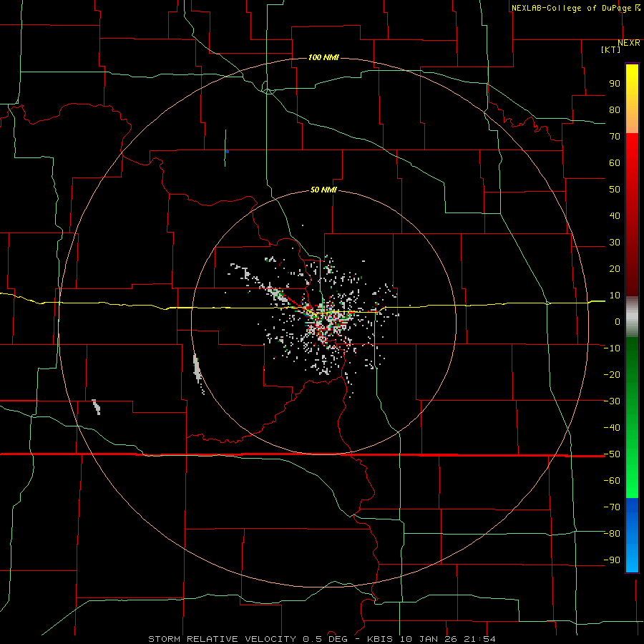The height and width of the screenshot is (644, 644).
Task: Select the 100 NMI range ring label
Action: click(x=323, y=57)
